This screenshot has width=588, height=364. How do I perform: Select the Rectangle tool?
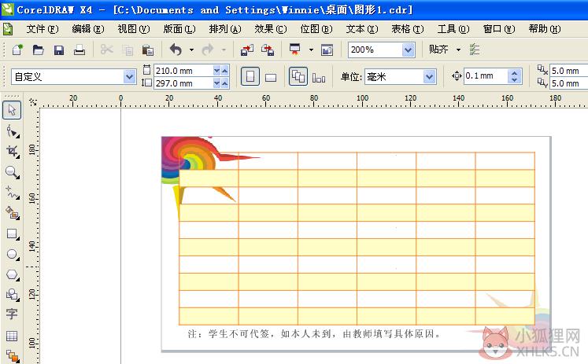(x=12, y=234)
